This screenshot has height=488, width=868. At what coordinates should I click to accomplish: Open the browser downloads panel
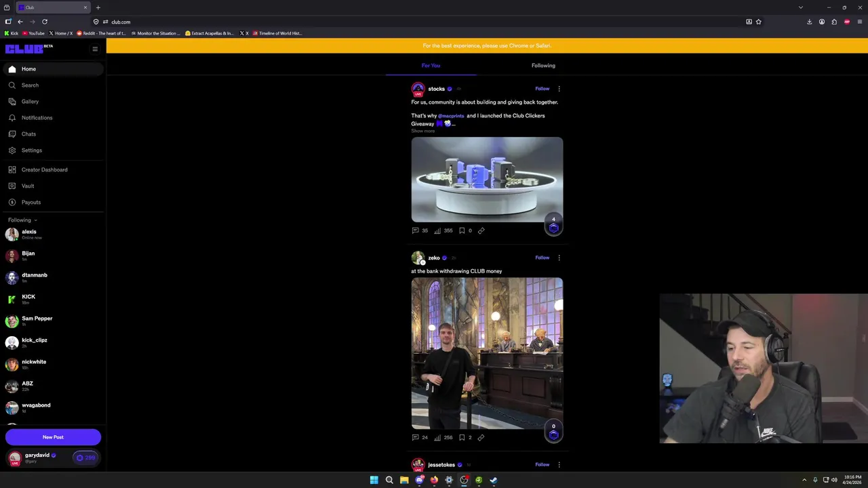pos(809,22)
